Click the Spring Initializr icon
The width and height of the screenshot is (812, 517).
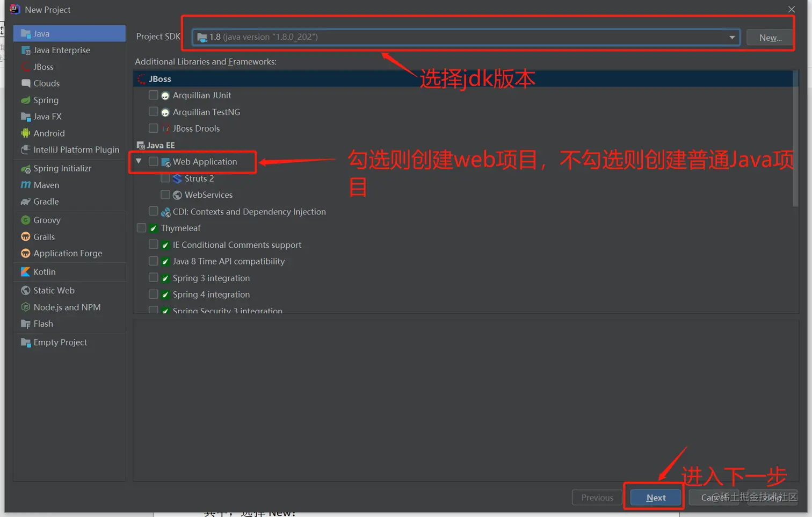click(x=25, y=168)
